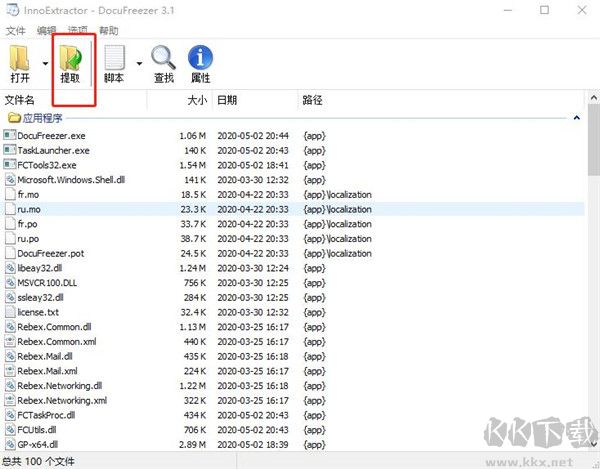This screenshot has height=469, width=600.
Task: Select the Rebex.Networking.xml file icon
Action: 10,400
